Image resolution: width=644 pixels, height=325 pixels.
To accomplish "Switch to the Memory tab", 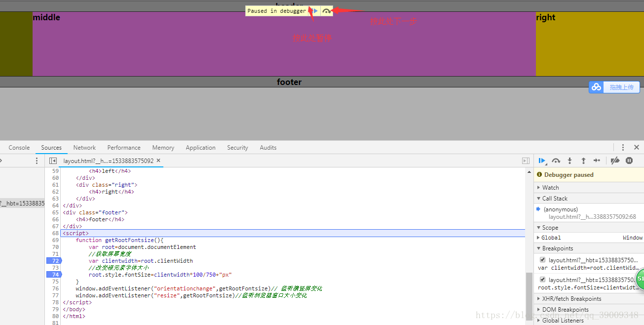I will click(163, 148).
